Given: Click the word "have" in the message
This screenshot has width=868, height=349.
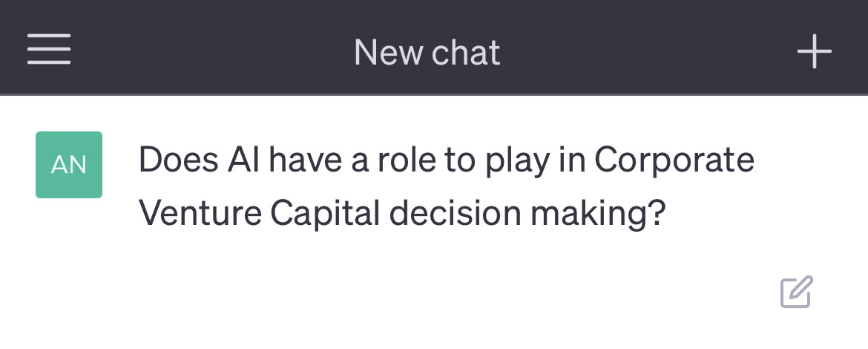Looking at the screenshot, I should pyautogui.click(x=306, y=160).
